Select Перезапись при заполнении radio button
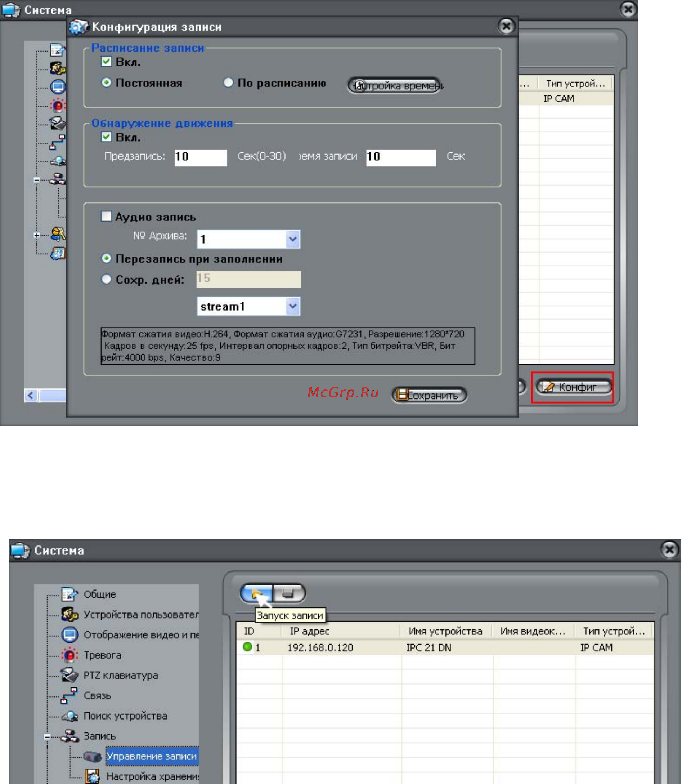 [x=106, y=258]
